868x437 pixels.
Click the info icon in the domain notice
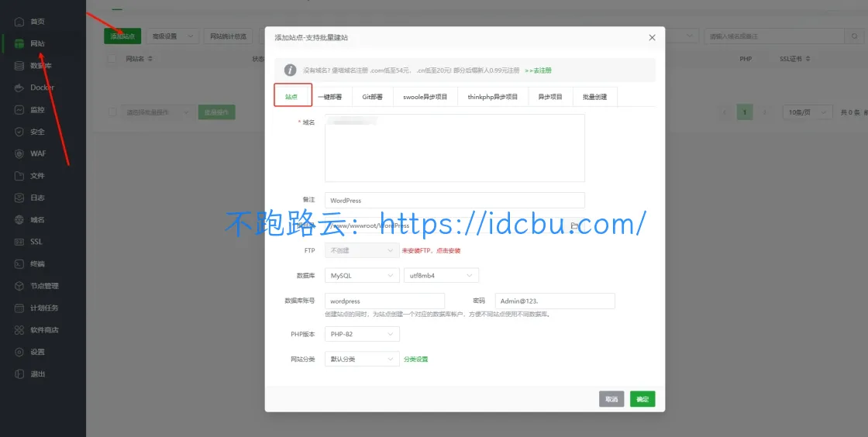290,71
